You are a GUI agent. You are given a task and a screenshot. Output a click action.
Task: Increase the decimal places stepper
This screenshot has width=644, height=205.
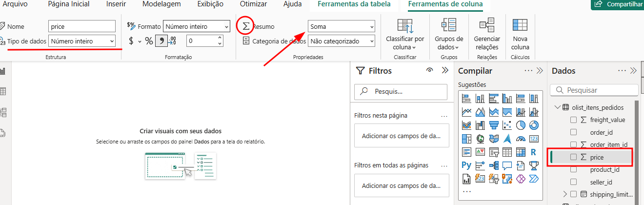point(220,39)
